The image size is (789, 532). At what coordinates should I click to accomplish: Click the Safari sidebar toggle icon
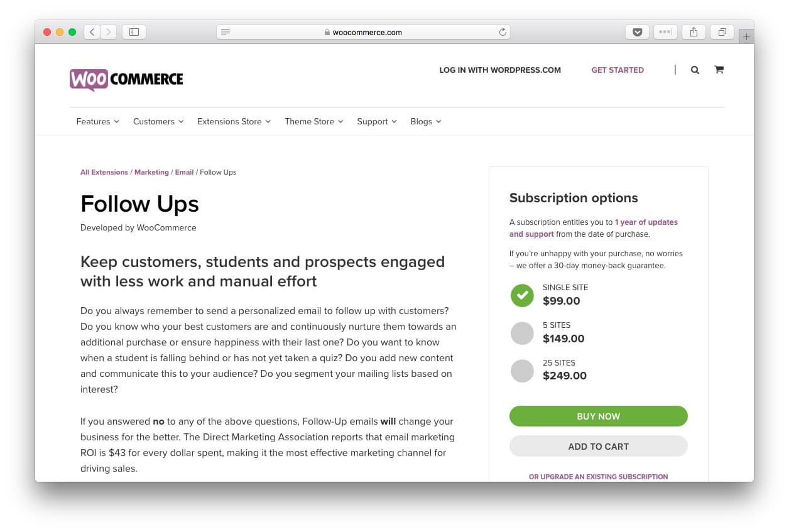click(134, 32)
